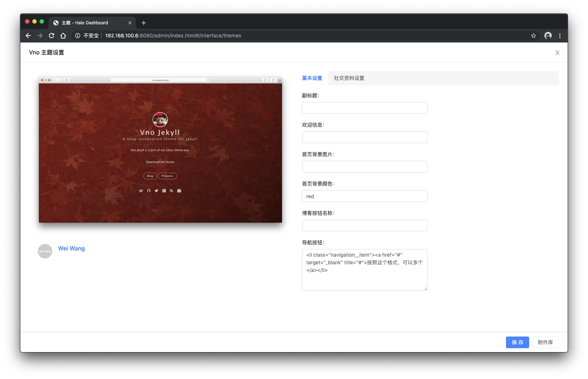
Task: Select the 主题 - Halo Dashboard tab
Action: tap(92, 23)
